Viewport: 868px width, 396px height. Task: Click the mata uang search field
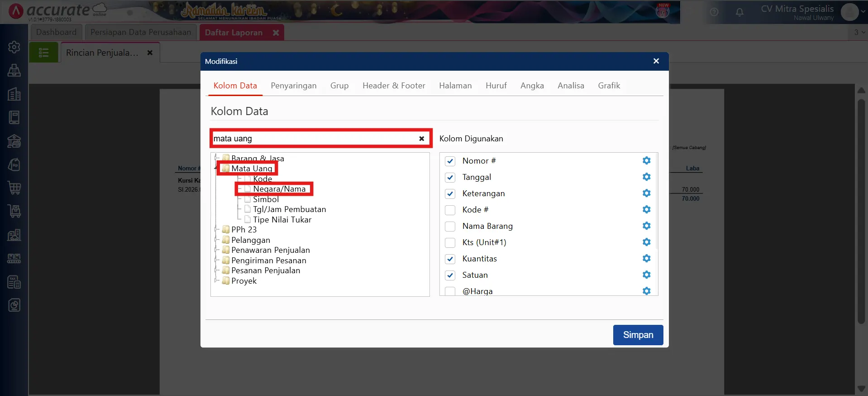312,139
